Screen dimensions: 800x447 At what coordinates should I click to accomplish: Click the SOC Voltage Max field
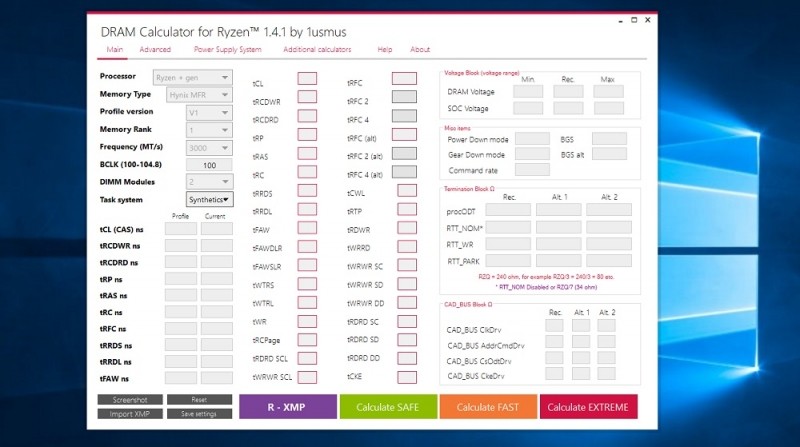coord(608,108)
